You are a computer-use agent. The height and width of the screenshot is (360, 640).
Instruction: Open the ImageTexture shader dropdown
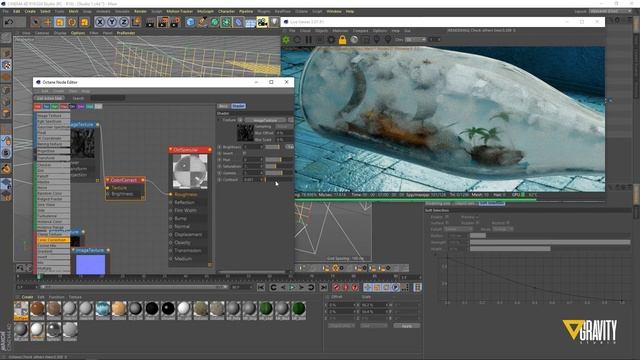(265, 120)
